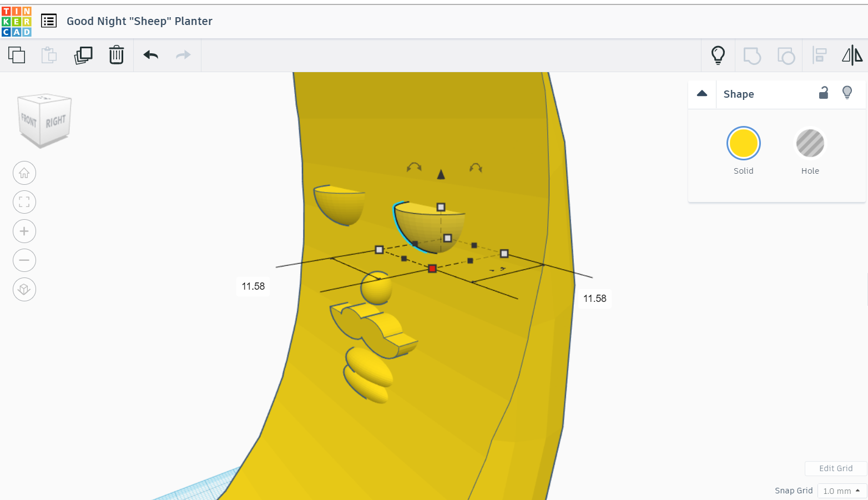The height and width of the screenshot is (500, 868).
Task: Open the Align tool
Action: click(819, 55)
